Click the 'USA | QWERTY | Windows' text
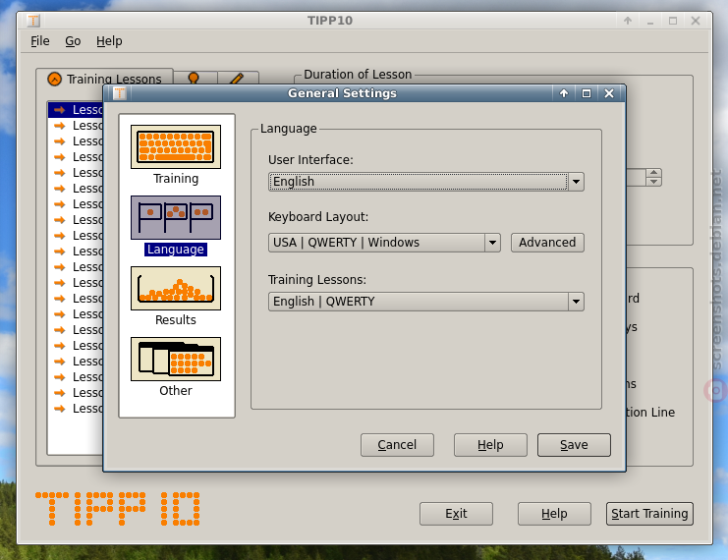This screenshot has width=728, height=560. pyautogui.click(x=346, y=243)
